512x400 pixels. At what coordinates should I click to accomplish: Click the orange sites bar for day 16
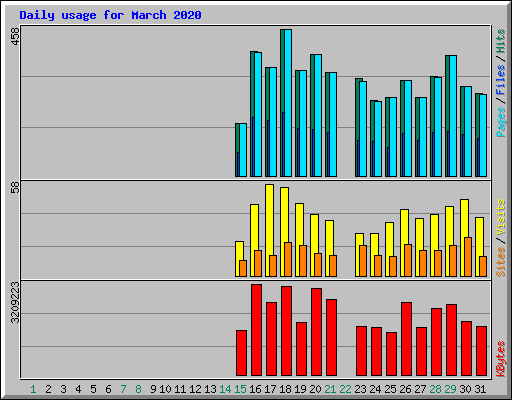coord(258,263)
